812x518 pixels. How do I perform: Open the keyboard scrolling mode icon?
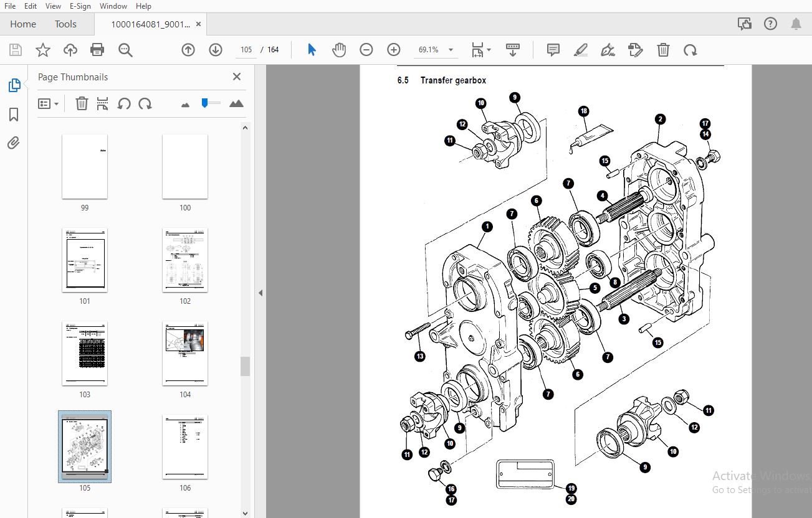click(513, 50)
